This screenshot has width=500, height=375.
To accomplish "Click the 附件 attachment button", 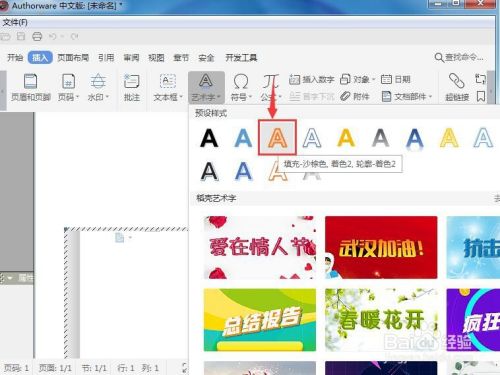I will [355, 96].
